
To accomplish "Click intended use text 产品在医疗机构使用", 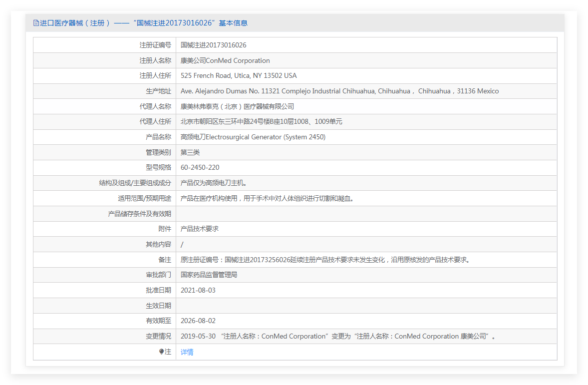I will [267, 199].
